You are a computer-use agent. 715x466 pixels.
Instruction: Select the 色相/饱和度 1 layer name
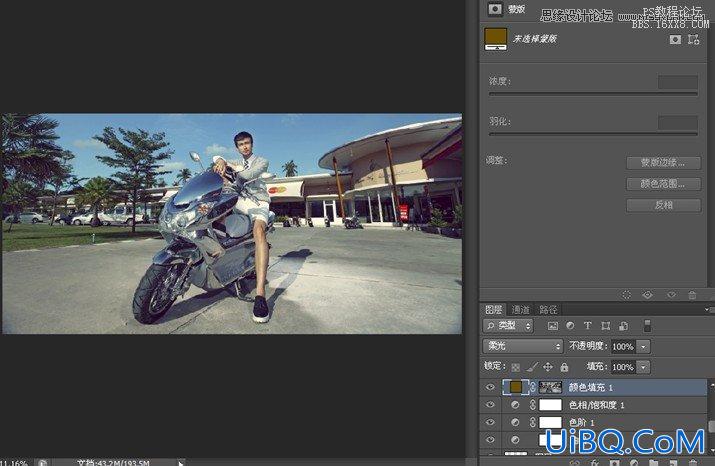596,405
